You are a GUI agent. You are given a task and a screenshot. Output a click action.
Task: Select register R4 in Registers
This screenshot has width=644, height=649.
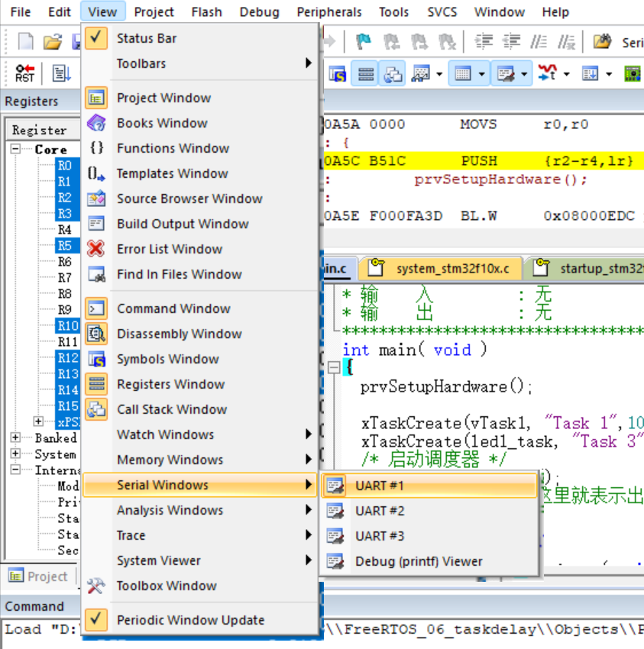coord(65,230)
